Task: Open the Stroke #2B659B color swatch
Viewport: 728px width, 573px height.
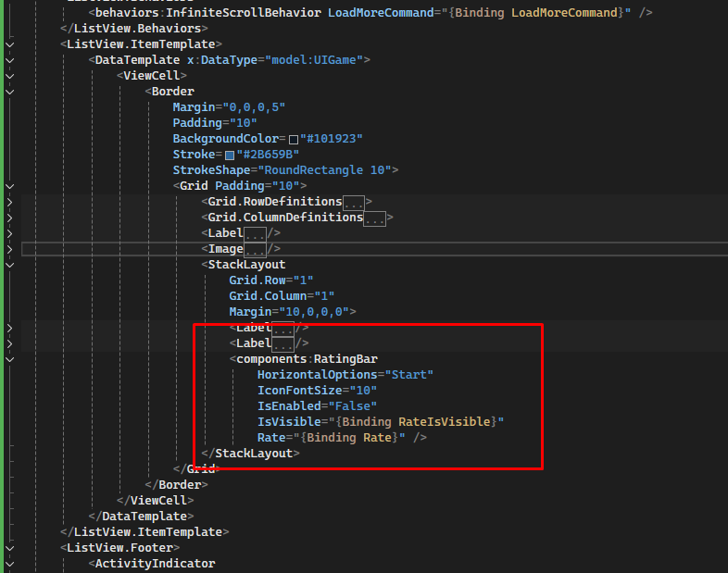Action: pos(230,155)
